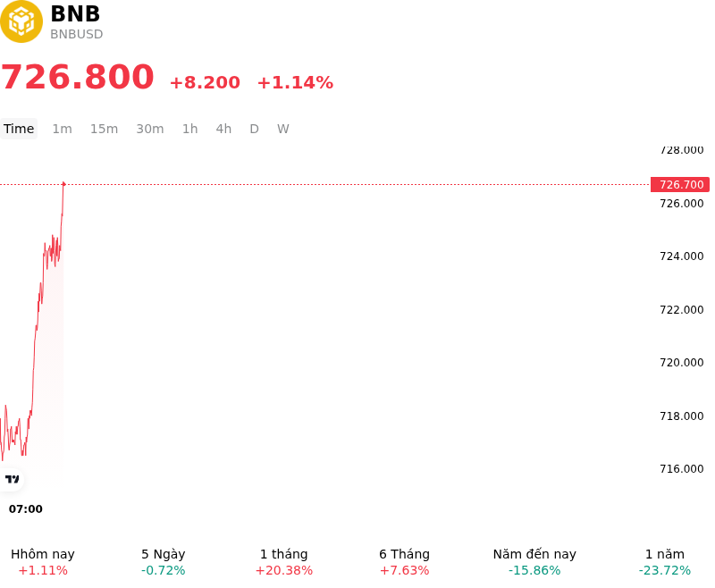Open the BNBUSD symbol link

pyautogui.click(x=77, y=34)
